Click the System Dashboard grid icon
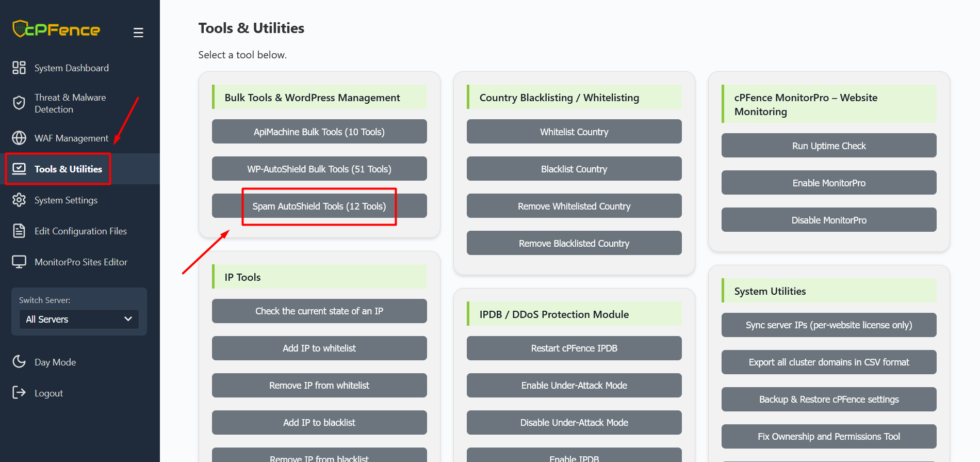 19,68
